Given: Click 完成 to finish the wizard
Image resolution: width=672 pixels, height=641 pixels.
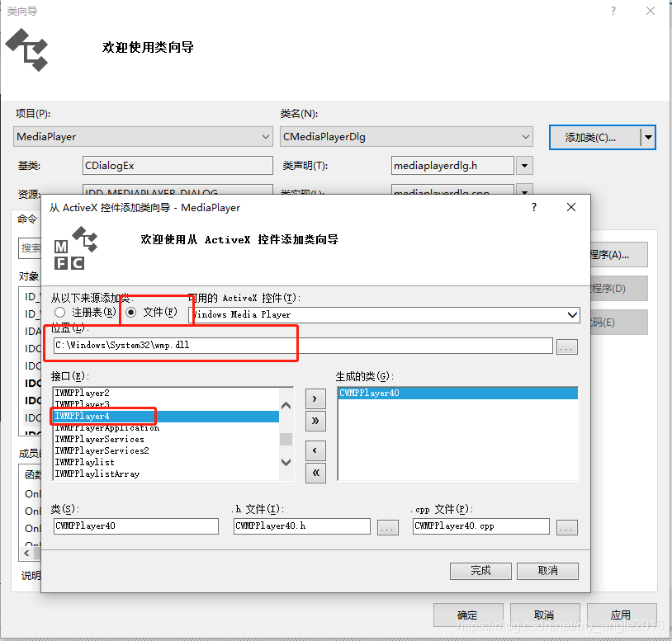Looking at the screenshot, I should coord(480,571).
